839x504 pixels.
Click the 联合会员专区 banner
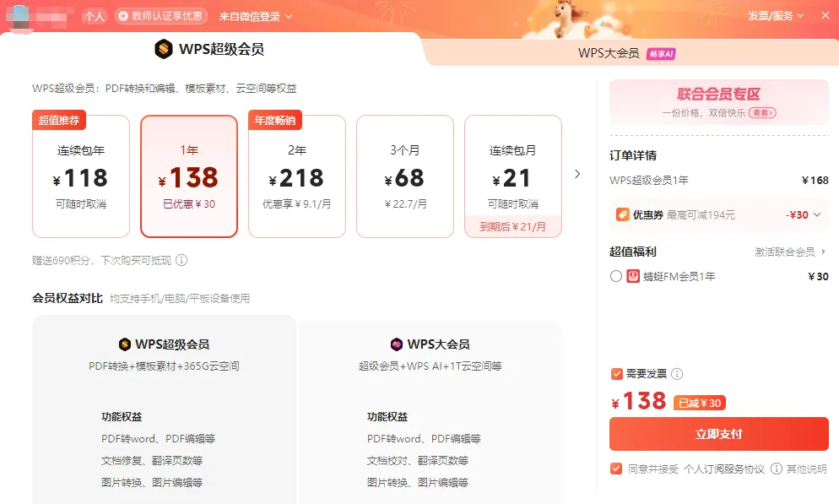tap(718, 102)
